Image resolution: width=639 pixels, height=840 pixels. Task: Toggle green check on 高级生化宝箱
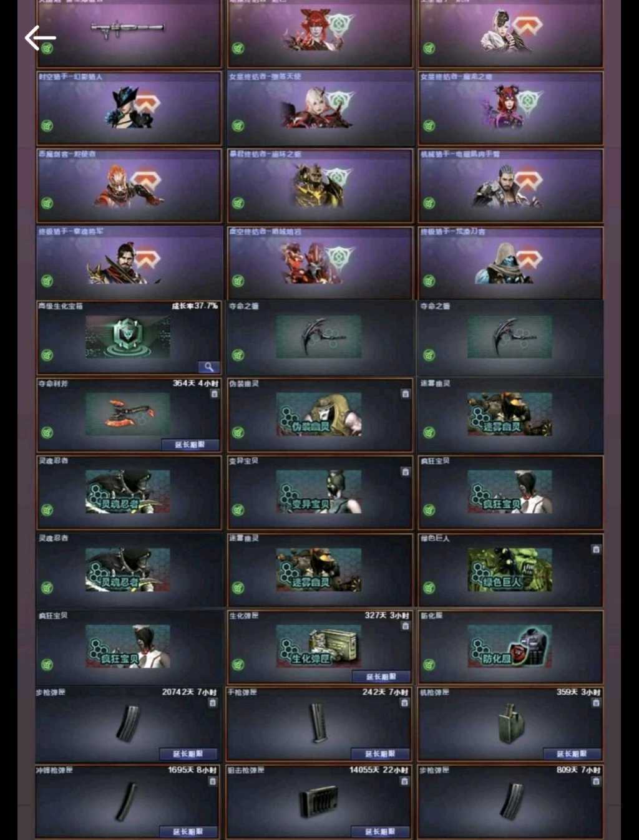(x=47, y=355)
